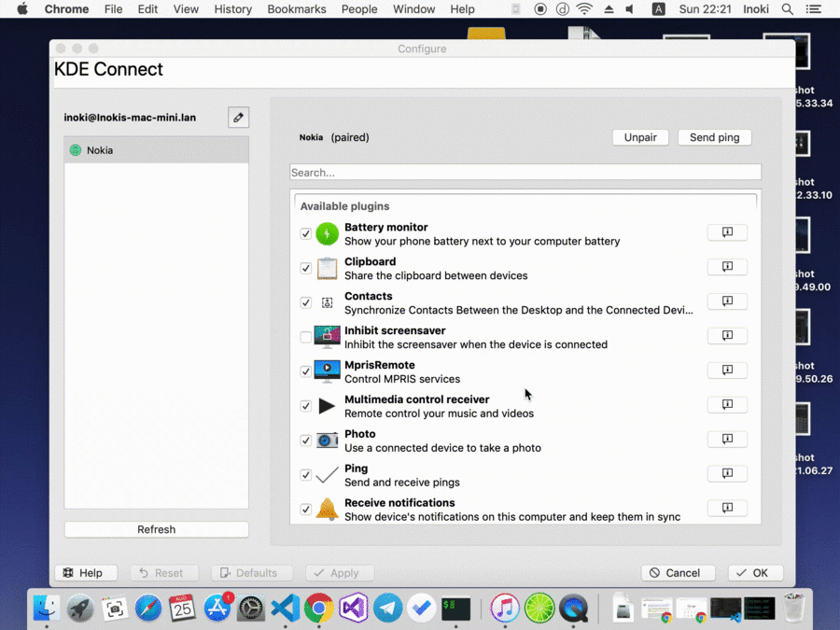840x630 pixels.
Task: Open Contacts plugin configure button
Action: pyautogui.click(x=727, y=301)
